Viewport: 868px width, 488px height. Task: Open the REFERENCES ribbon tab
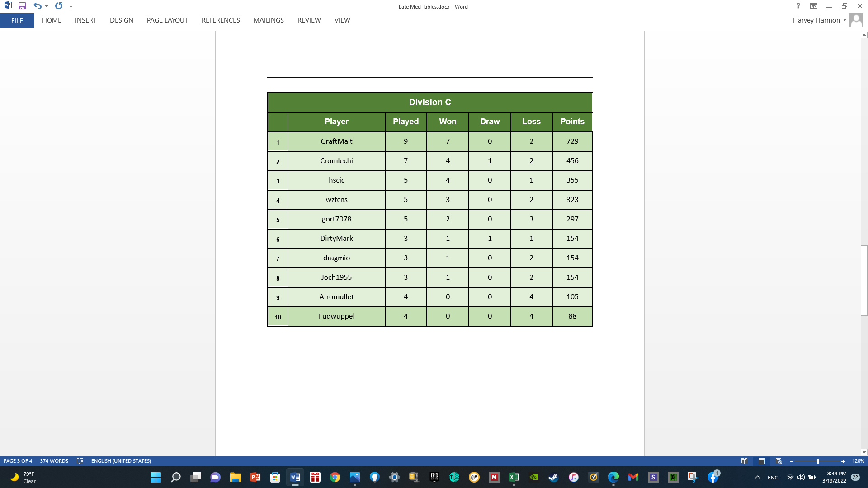click(x=221, y=20)
